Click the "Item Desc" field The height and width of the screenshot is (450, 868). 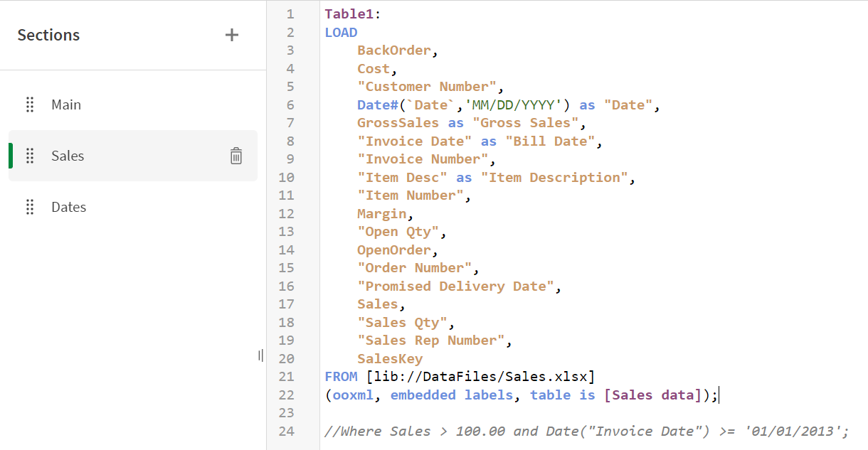click(x=403, y=177)
